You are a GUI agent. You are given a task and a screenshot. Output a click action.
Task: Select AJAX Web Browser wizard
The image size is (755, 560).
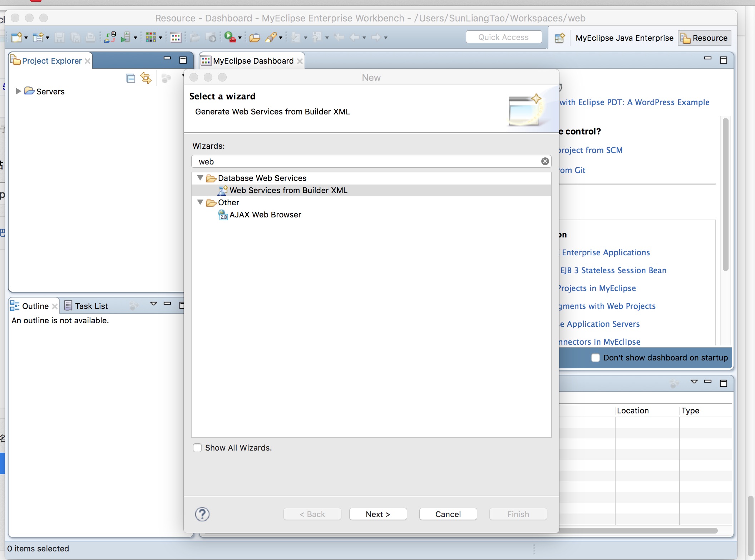tap(265, 215)
